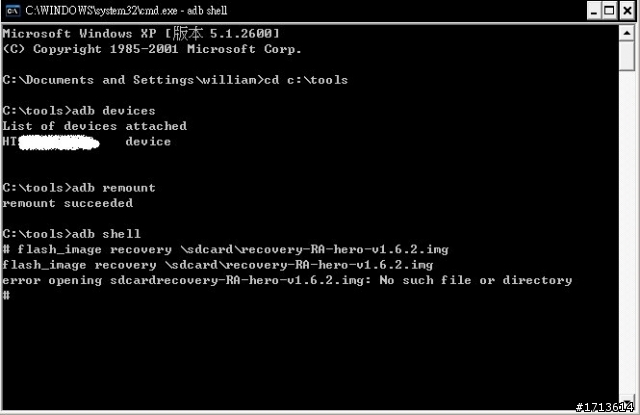Click the Microsoft Windows XP version line
The image size is (640, 415).
[x=141, y=33]
